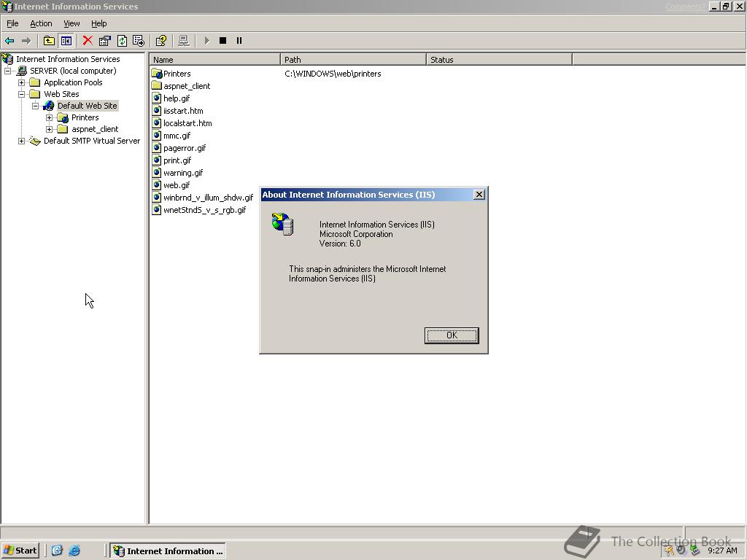The height and width of the screenshot is (560, 747).
Task: Click the Default SMTP Virtual Server icon
Action: [x=34, y=141]
